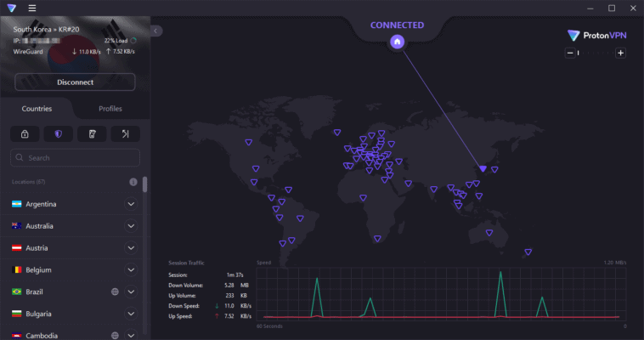Toggle NetShield shield icon

tap(58, 133)
